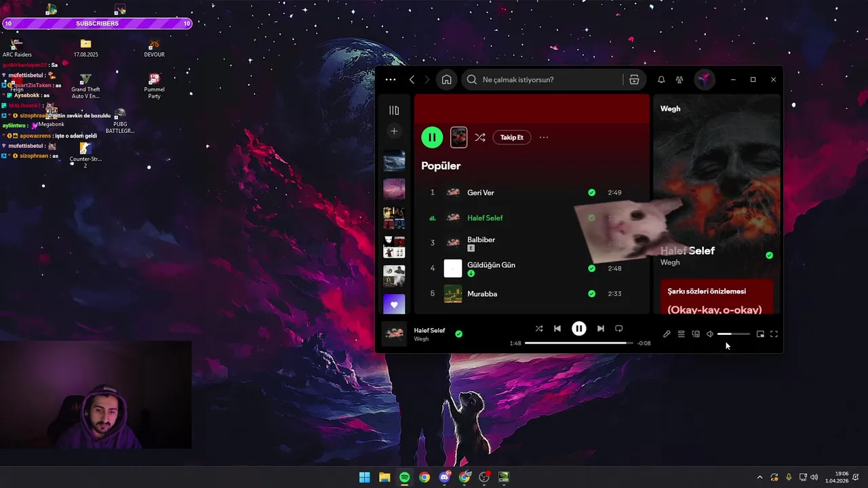Select the track Balbiber
Image resolution: width=868 pixels, height=488 pixels.
[x=481, y=239]
